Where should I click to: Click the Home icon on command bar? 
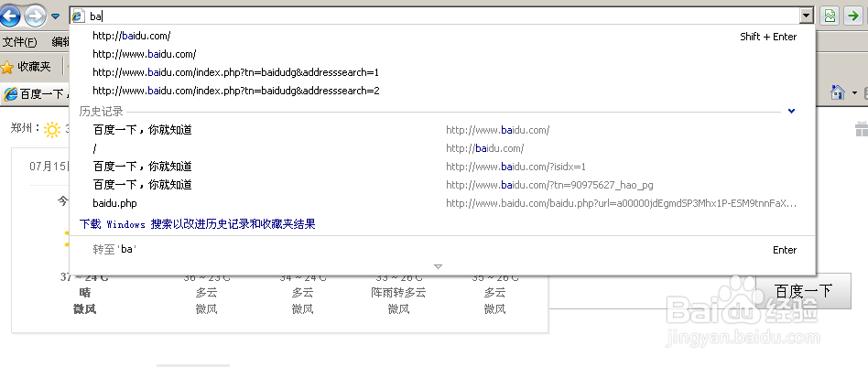838,92
